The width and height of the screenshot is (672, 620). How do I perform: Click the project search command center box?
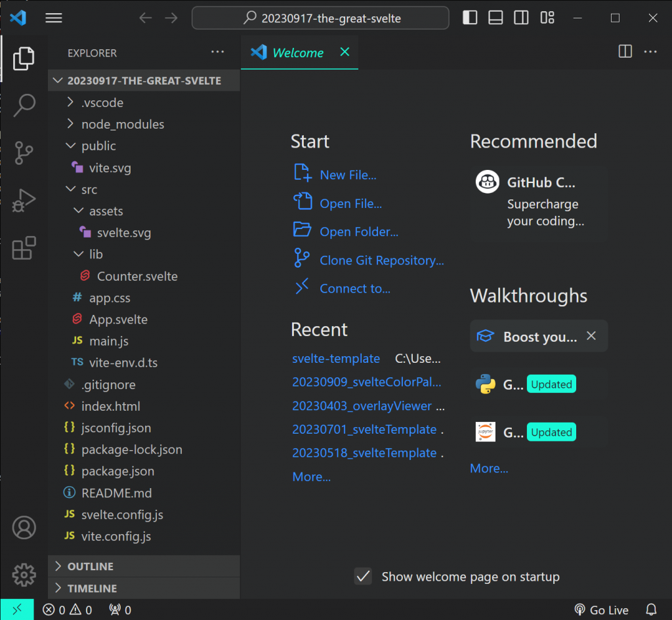pos(320,18)
